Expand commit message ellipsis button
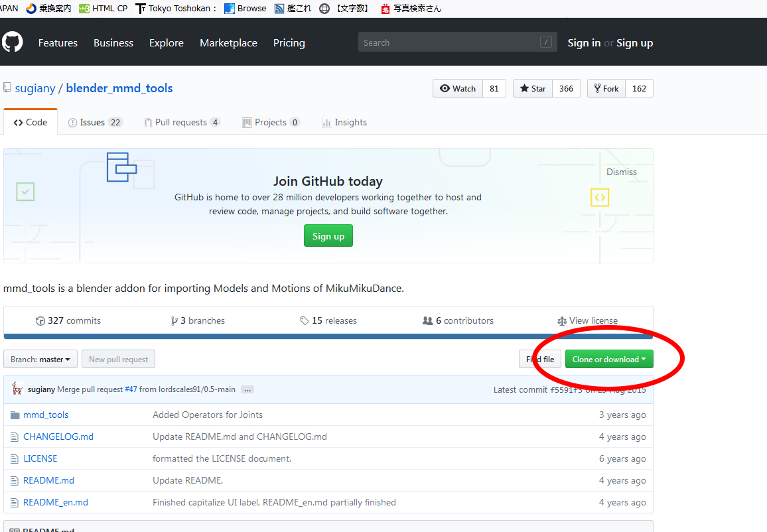767x532 pixels. pos(247,389)
